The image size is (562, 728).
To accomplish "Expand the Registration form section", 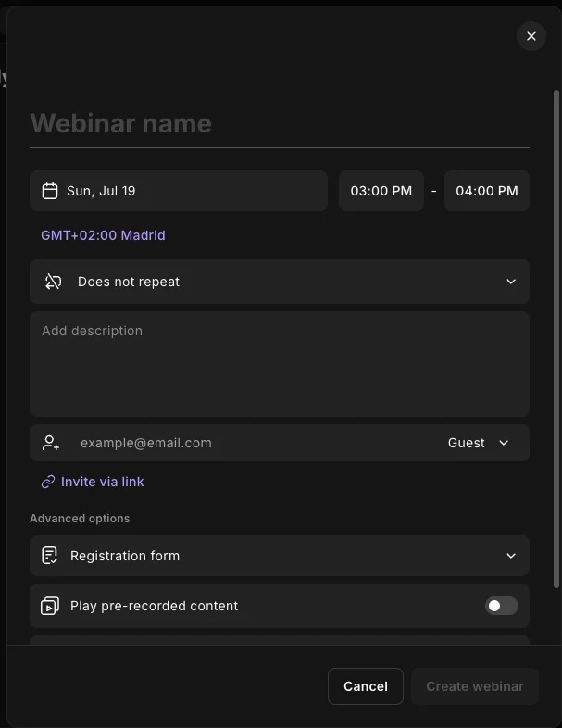I will click(x=280, y=556).
